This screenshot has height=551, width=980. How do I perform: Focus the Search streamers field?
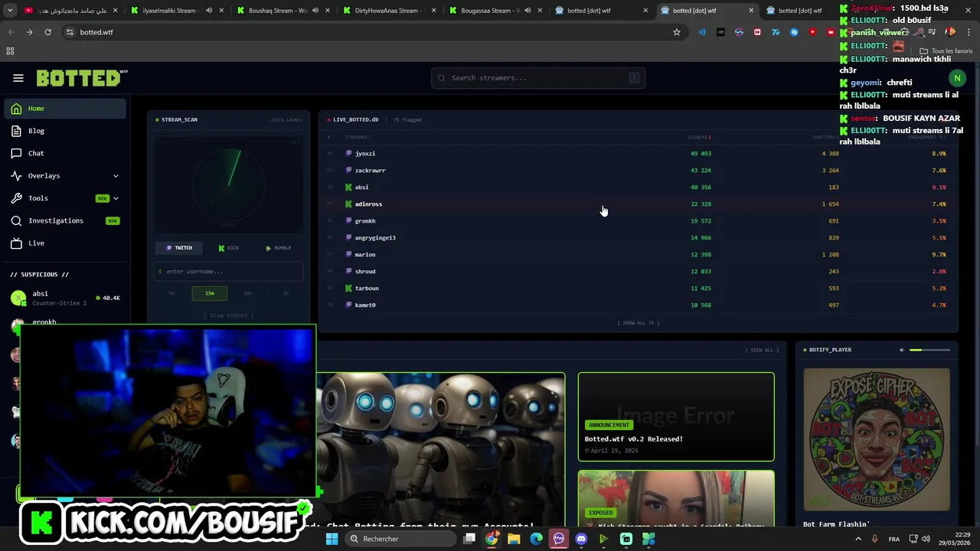tap(538, 78)
